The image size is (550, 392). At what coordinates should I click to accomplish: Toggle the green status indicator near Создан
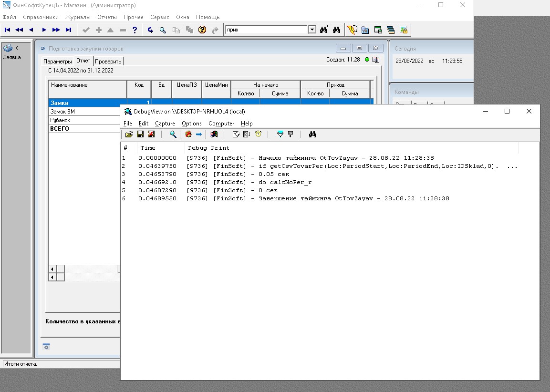pos(367,60)
